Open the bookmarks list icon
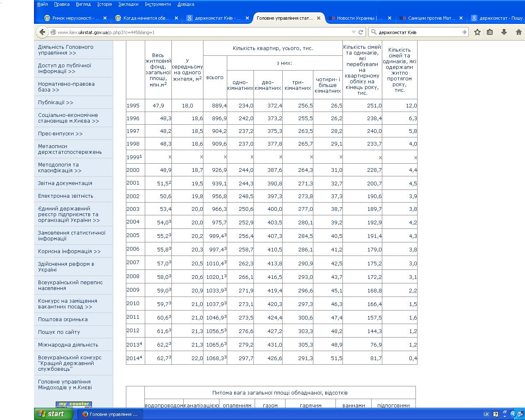Image resolution: width=525 pixels, height=420 pixels. pos(490,32)
